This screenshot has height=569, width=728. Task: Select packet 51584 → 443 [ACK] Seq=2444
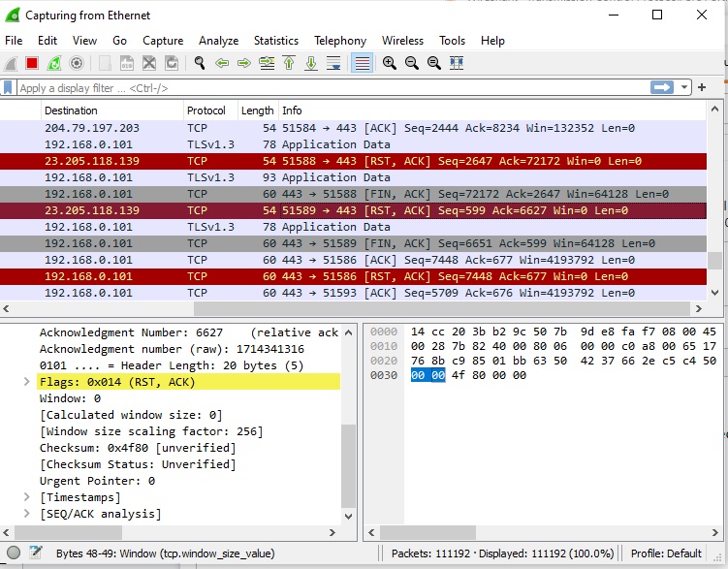click(353, 128)
